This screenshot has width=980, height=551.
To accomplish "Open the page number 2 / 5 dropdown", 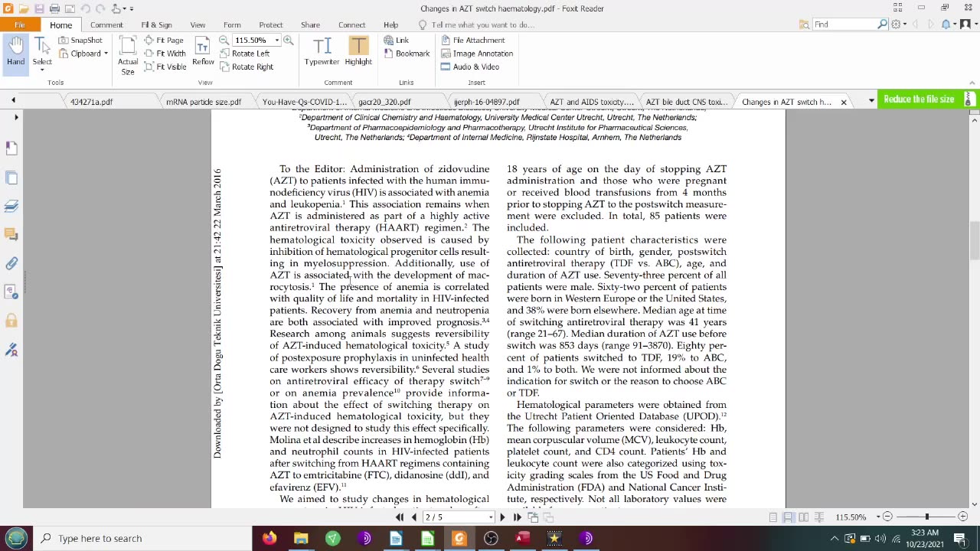I will pyautogui.click(x=491, y=517).
